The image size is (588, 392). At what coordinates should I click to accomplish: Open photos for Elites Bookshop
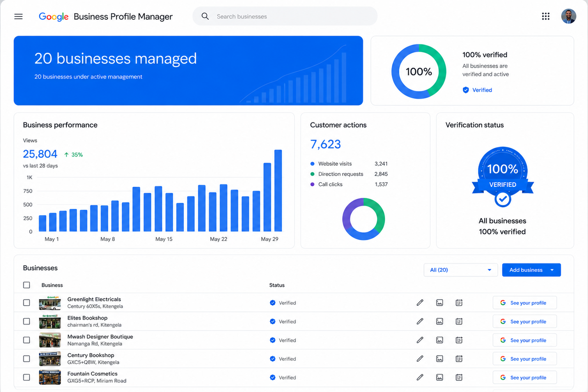(x=440, y=321)
